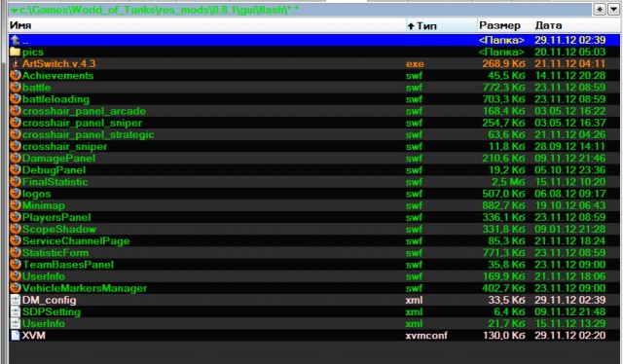Viewport: 623px width, 364px height.
Task: Click the ArtSwitch.v.4.3 exe icon
Action: (x=16, y=63)
